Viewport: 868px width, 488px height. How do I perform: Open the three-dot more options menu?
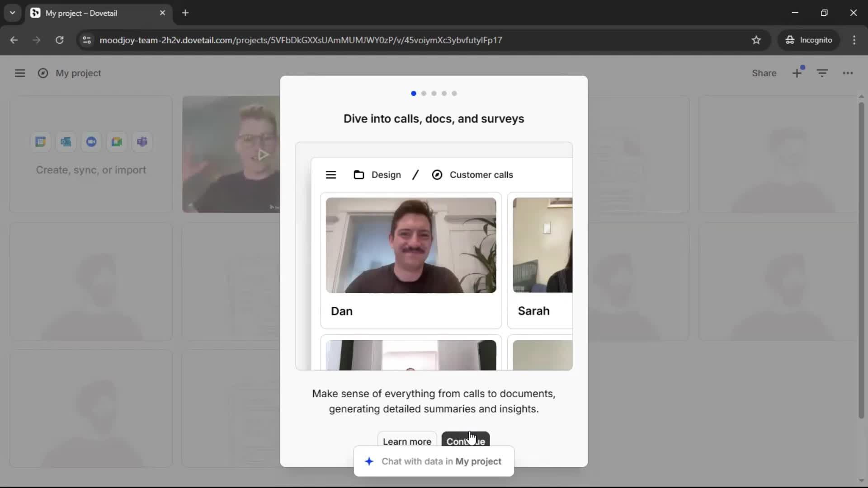point(848,73)
